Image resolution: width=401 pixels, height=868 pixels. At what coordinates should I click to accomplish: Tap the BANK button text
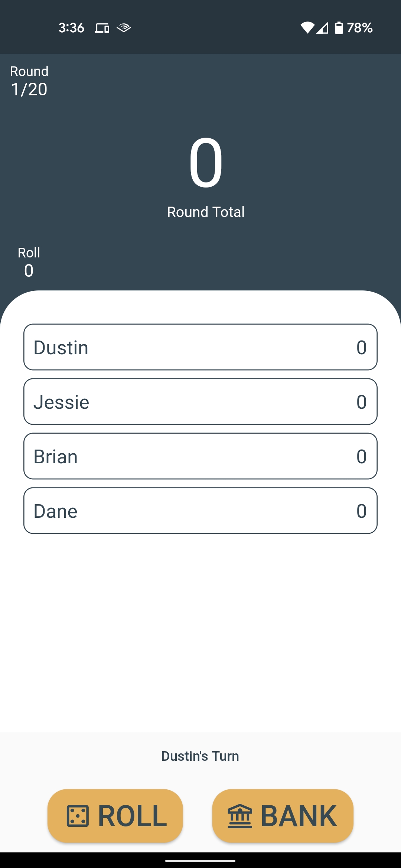pyautogui.click(x=299, y=816)
